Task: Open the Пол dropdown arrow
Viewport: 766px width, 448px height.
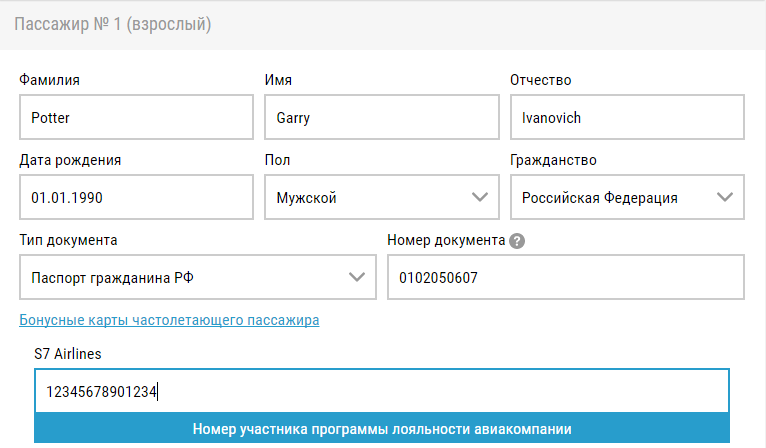Action: (x=480, y=197)
